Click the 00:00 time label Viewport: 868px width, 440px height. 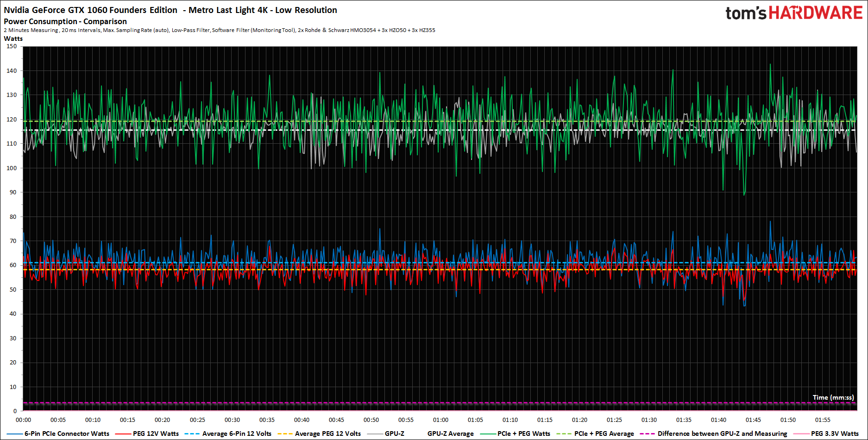coord(24,420)
